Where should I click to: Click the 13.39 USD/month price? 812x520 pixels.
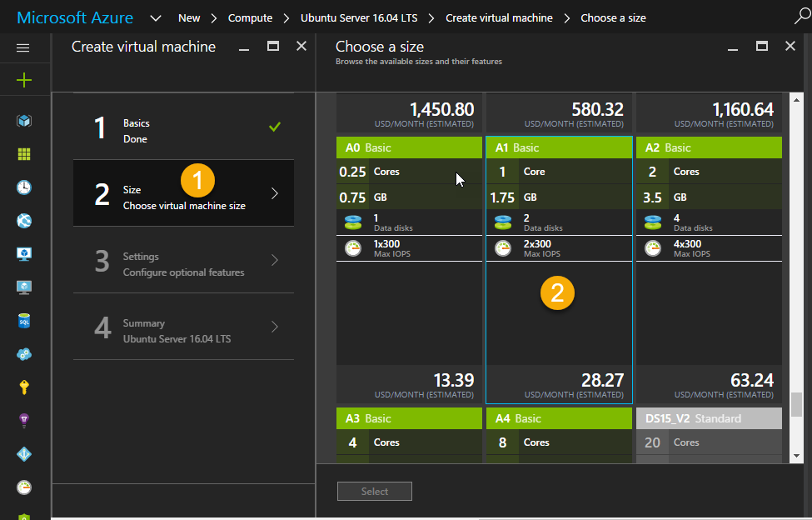coord(454,381)
